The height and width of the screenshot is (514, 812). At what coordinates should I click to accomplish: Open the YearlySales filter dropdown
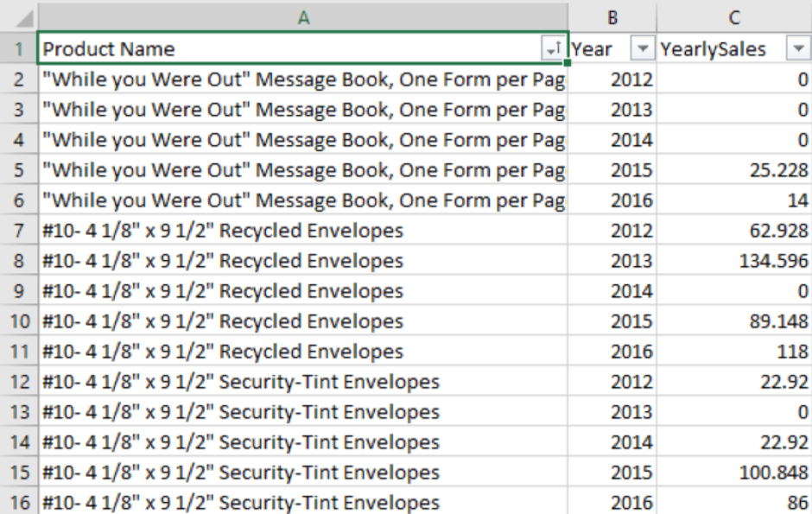click(x=796, y=49)
